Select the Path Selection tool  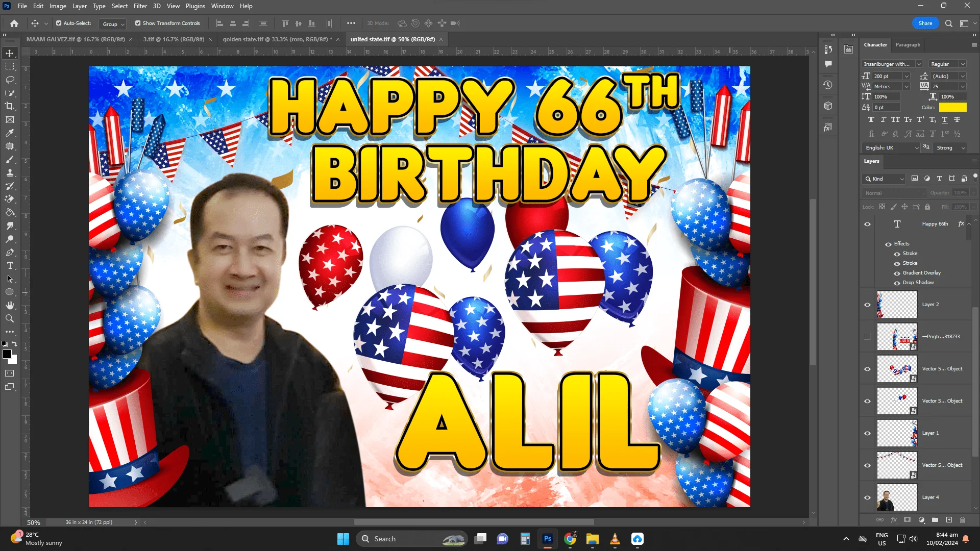click(x=10, y=279)
